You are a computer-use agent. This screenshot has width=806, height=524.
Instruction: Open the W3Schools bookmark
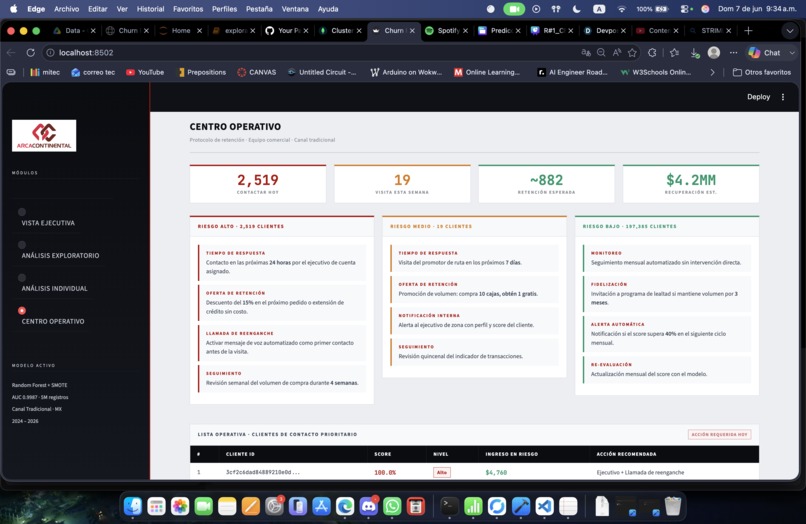coord(656,73)
